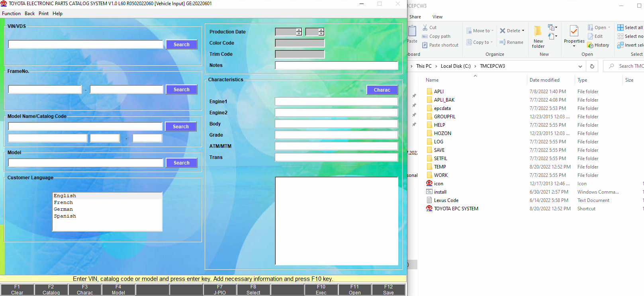Select German in Customer Language list
Viewport: 644px width, 296px height.
tap(64, 209)
